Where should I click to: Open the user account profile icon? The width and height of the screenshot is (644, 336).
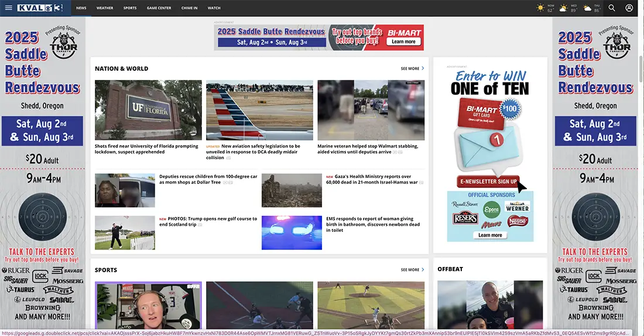[x=629, y=8]
